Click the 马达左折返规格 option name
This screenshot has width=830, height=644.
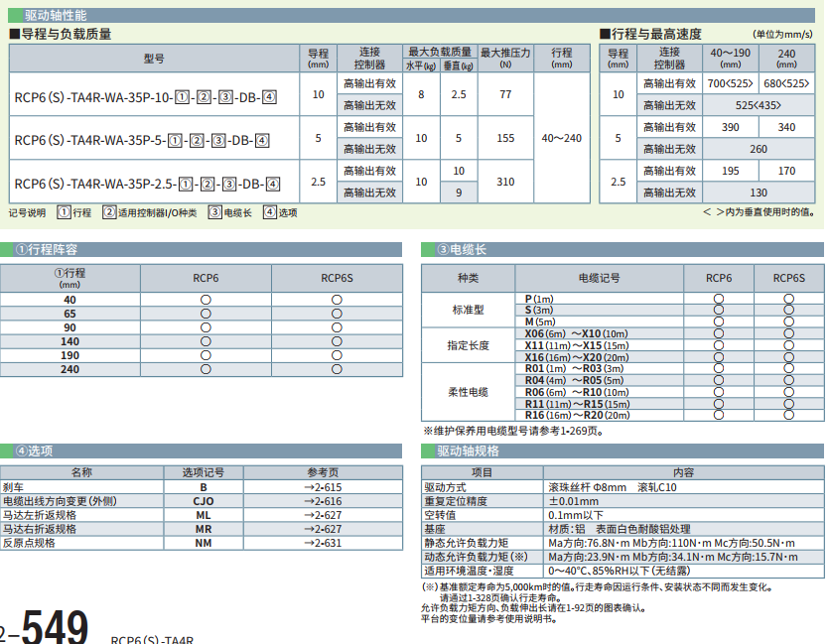40,515
